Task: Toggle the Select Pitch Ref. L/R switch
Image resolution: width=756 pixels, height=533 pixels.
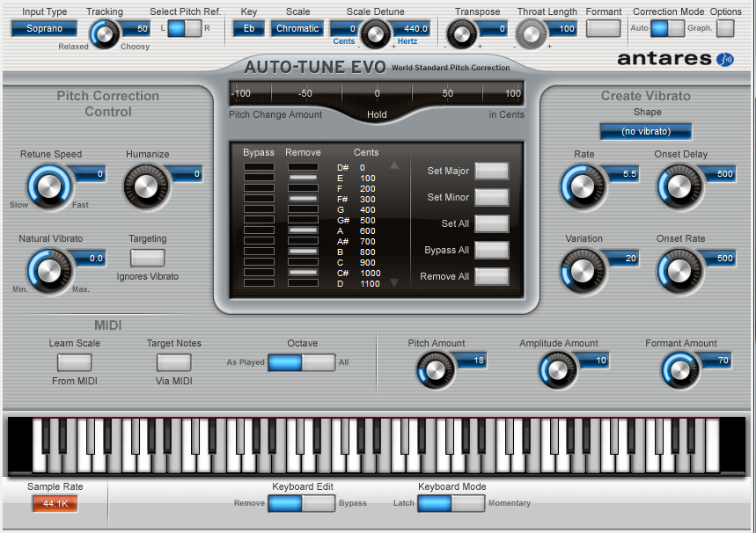Action: (x=185, y=28)
